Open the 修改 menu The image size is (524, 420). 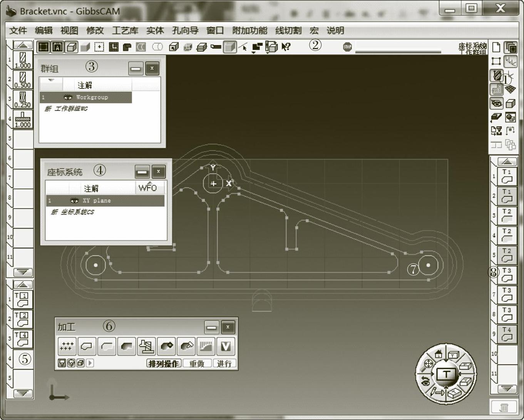(95, 31)
